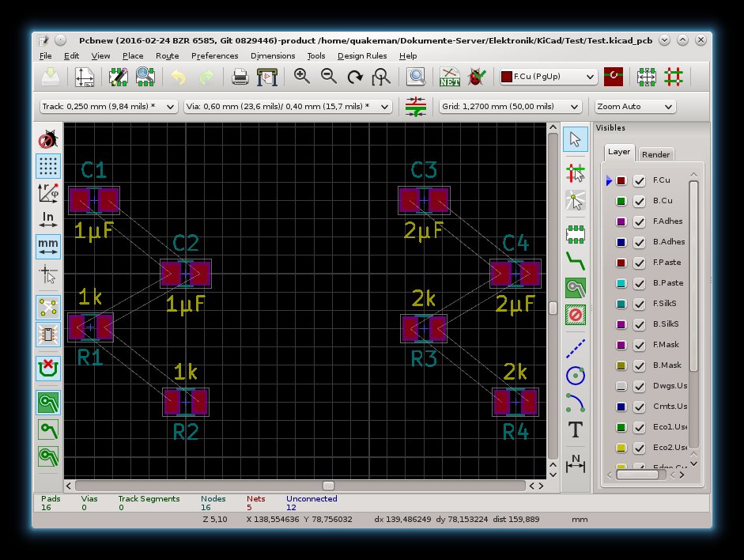Run design rules check ladybug icon
The width and height of the screenshot is (744, 560).
click(x=477, y=77)
